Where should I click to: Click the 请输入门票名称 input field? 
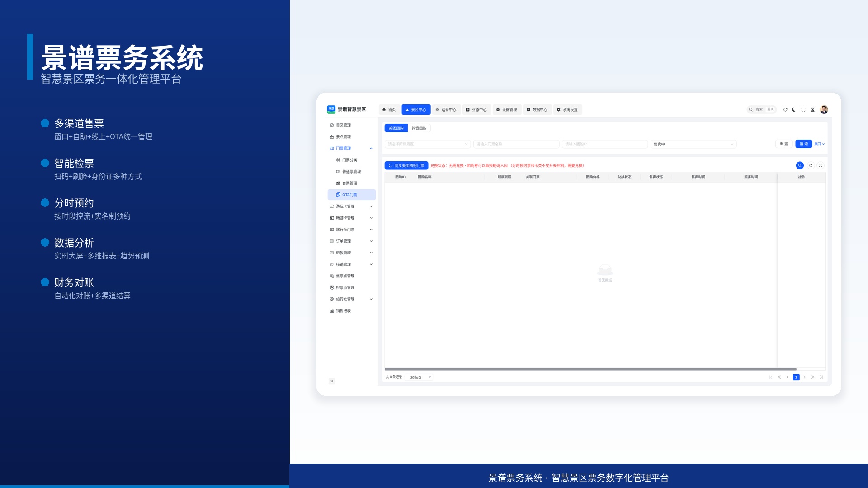(x=516, y=144)
